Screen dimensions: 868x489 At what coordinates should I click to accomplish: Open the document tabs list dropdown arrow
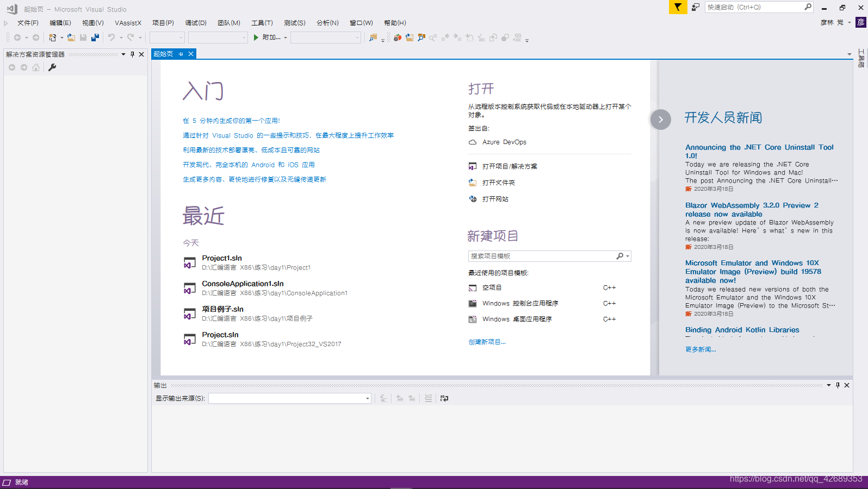[x=850, y=54]
